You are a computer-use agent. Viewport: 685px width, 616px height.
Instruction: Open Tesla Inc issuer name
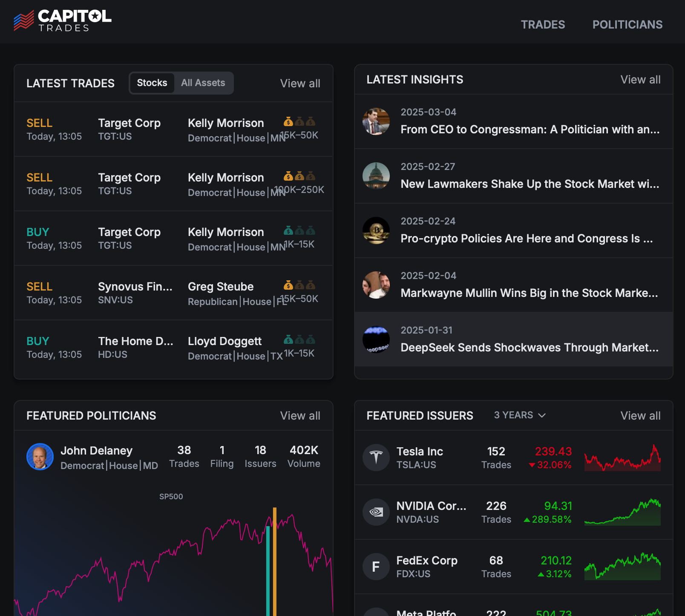pyautogui.click(x=420, y=452)
